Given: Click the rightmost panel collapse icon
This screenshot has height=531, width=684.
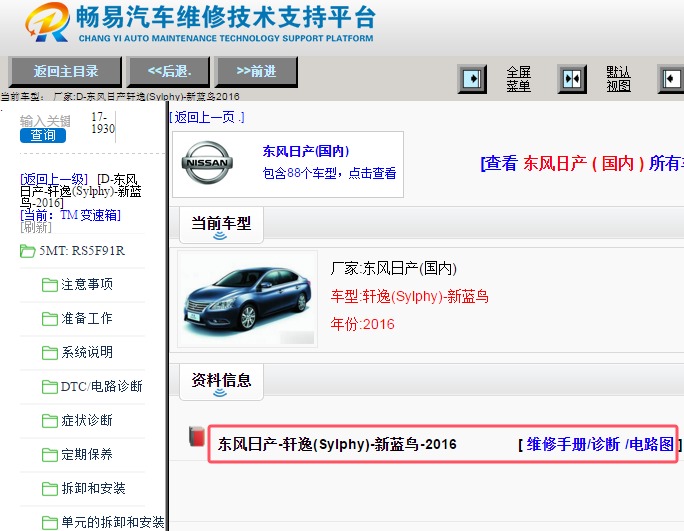Looking at the screenshot, I should (x=671, y=79).
